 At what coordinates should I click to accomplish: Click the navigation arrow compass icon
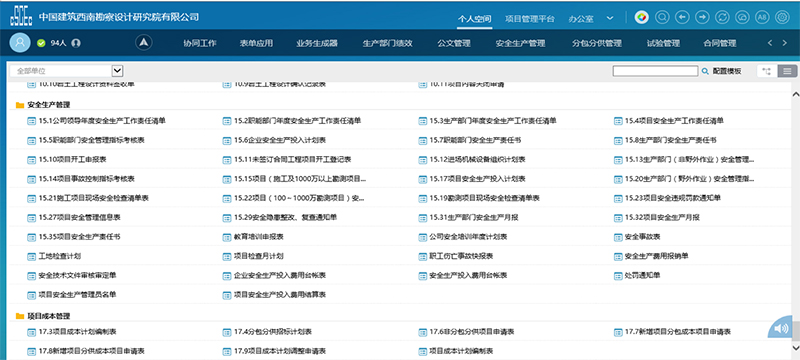click(x=144, y=43)
